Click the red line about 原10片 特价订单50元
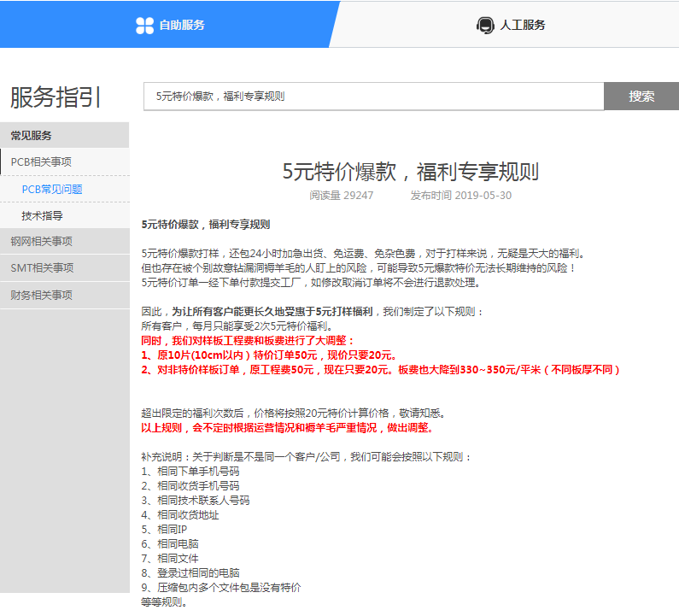The width and height of the screenshot is (679, 616). point(267,355)
